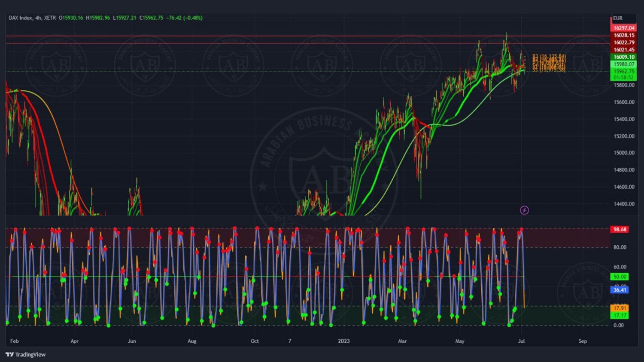Click the open value O15930.16
644x362 pixels.
click(x=71, y=18)
